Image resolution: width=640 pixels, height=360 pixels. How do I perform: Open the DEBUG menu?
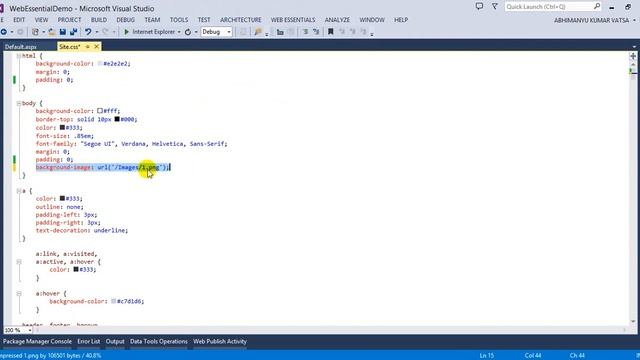125,20
